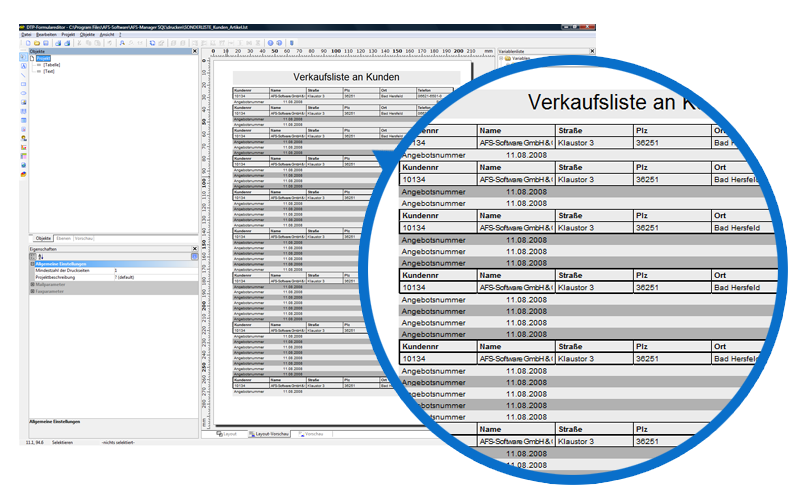The image size is (809, 488).
Task: Click the coordinates readout in status bar
Action: [35, 443]
